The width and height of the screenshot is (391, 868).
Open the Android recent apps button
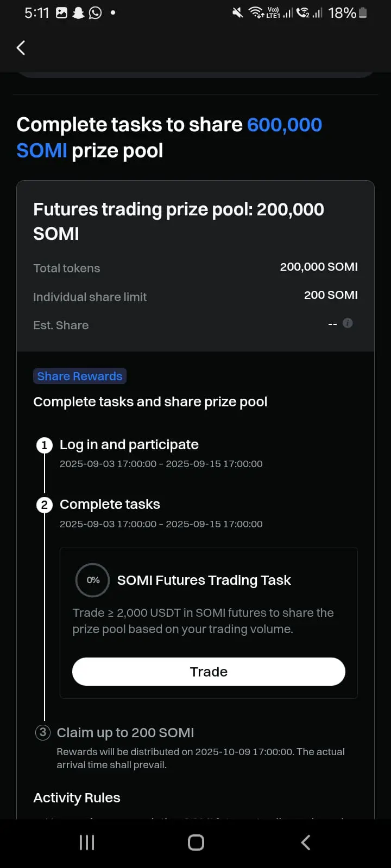(87, 842)
